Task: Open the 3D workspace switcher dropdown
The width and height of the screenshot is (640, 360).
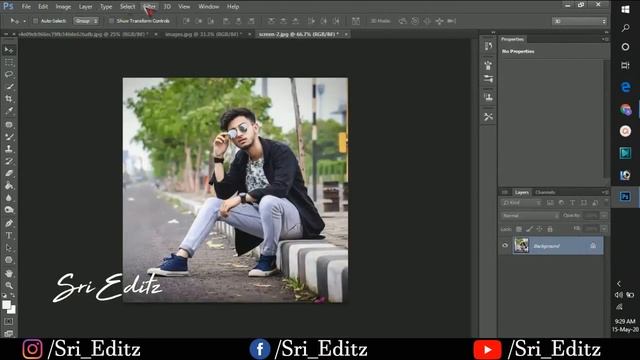Action: pos(580,21)
